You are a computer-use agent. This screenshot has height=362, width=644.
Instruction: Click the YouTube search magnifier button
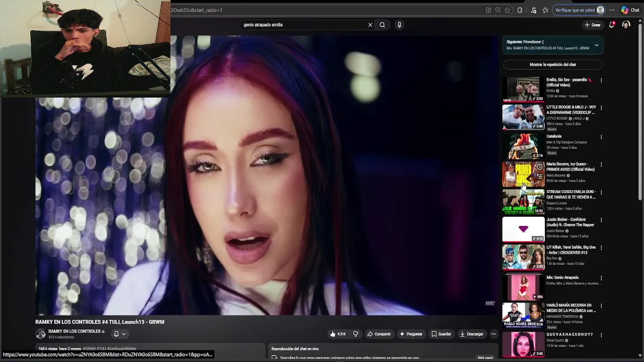coord(382,25)
